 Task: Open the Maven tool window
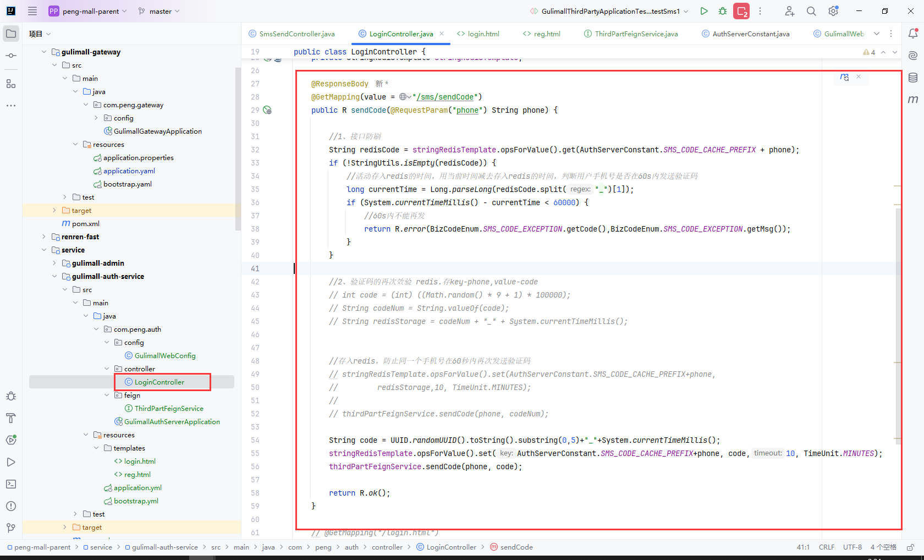[913, 100]
